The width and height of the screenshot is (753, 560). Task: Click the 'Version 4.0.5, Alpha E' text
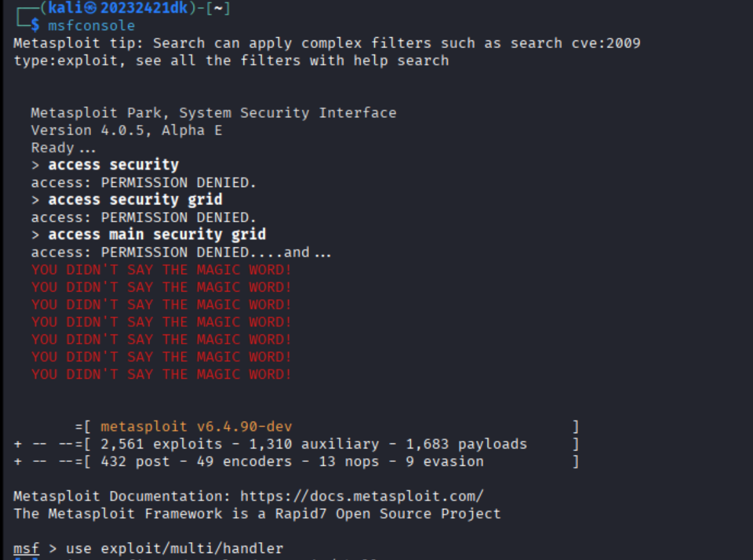[127, 131]
